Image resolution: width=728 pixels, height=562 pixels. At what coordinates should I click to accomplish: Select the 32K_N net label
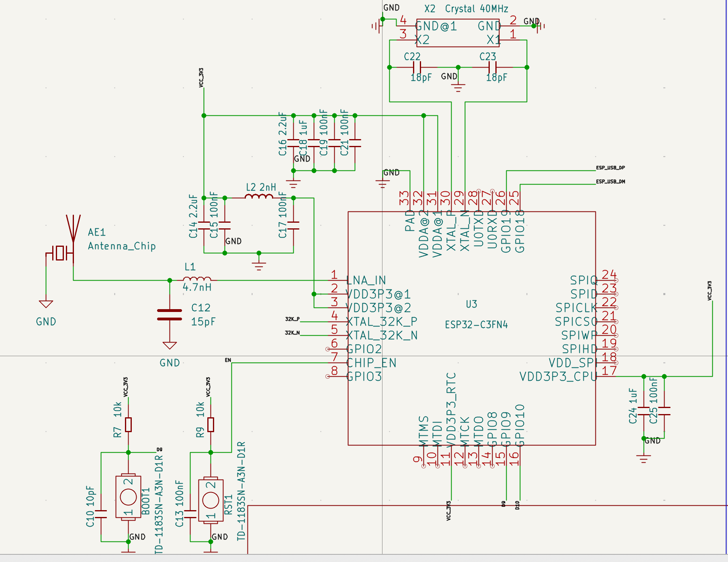292,333
